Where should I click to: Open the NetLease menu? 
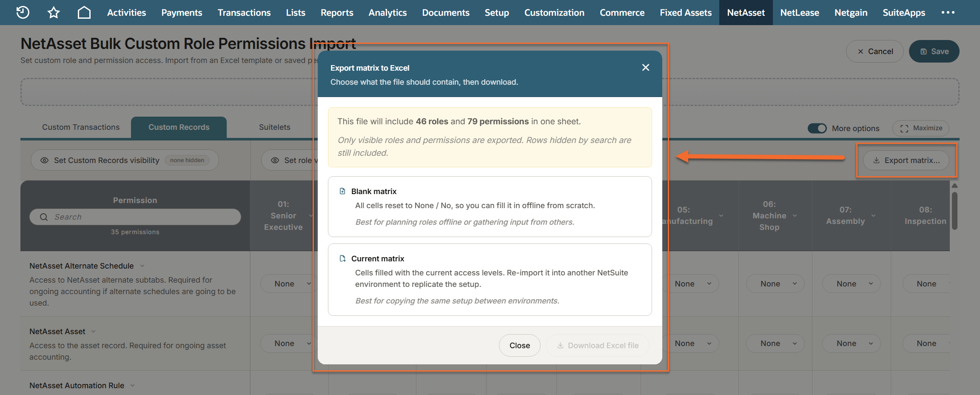click(800, 12)
